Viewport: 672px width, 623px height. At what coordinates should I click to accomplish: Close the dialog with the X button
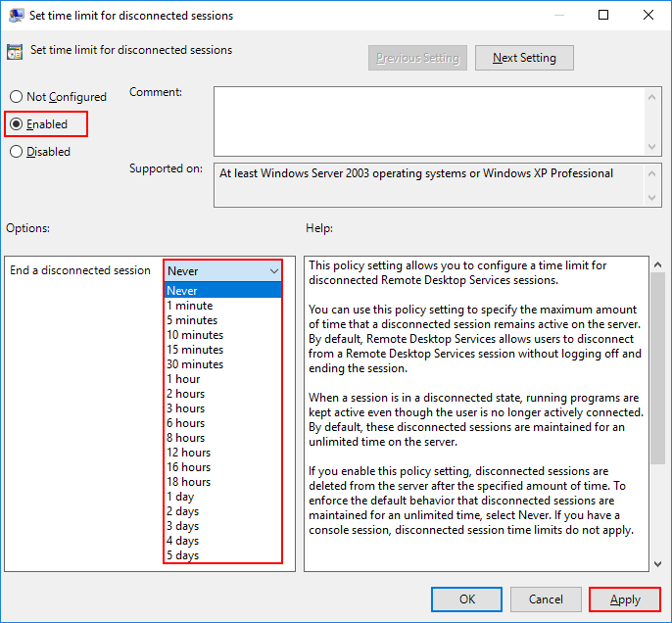pos(648,15)
